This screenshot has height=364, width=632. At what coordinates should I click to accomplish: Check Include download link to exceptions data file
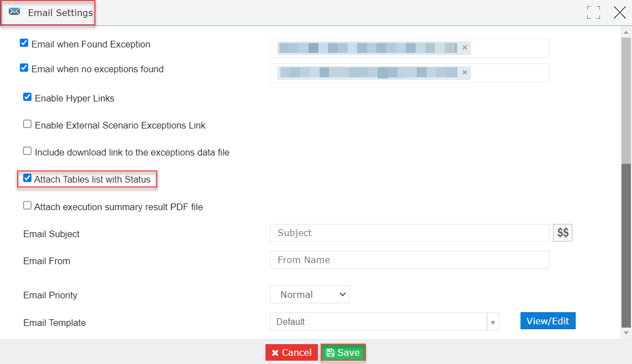coord(27,151)
